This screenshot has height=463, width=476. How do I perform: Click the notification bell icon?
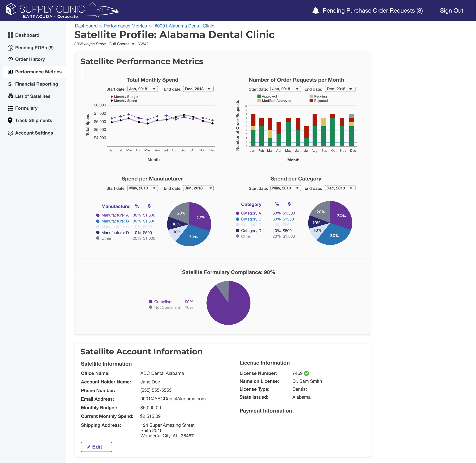click(315, 10)
